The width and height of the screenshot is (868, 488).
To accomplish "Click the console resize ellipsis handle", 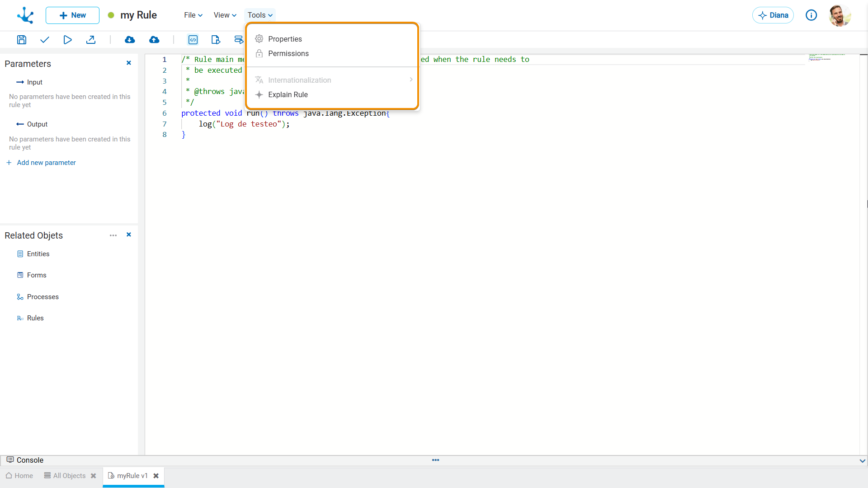I will [435, 460].
